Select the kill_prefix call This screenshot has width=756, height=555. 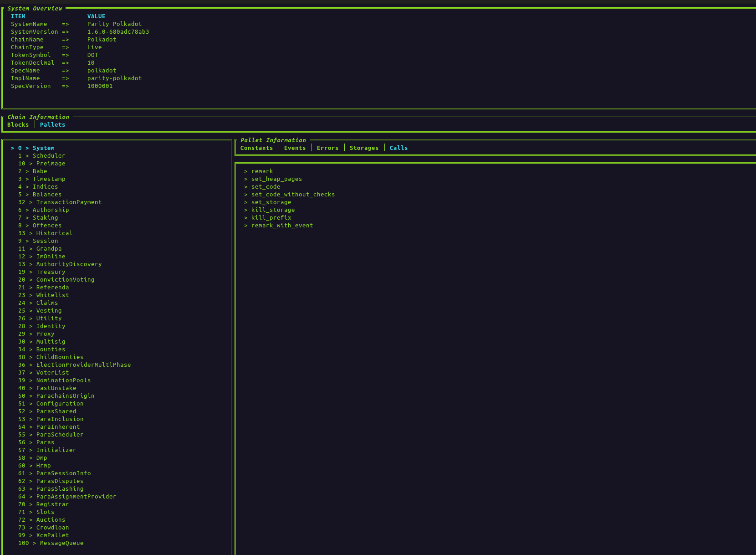tap(267, 218)
